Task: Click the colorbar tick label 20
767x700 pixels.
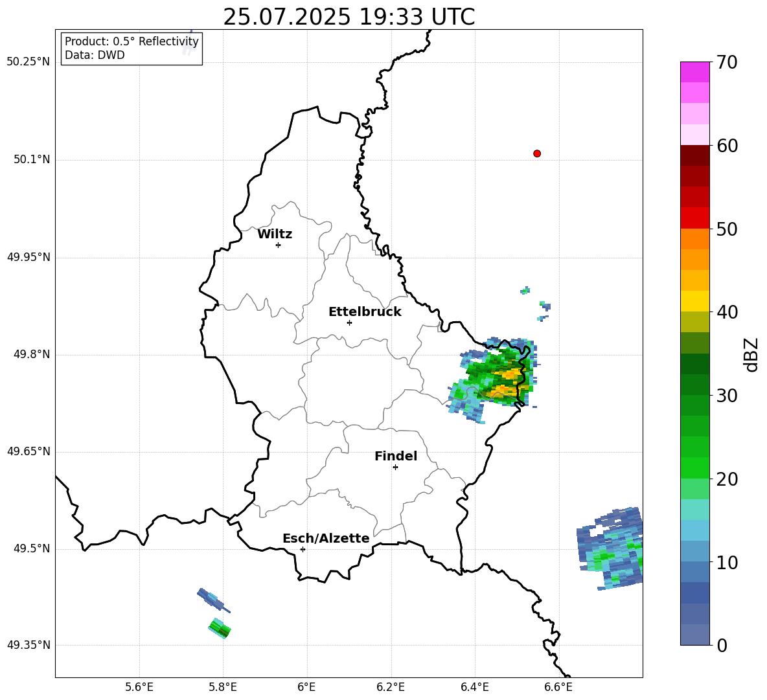Action: [727, 479]
